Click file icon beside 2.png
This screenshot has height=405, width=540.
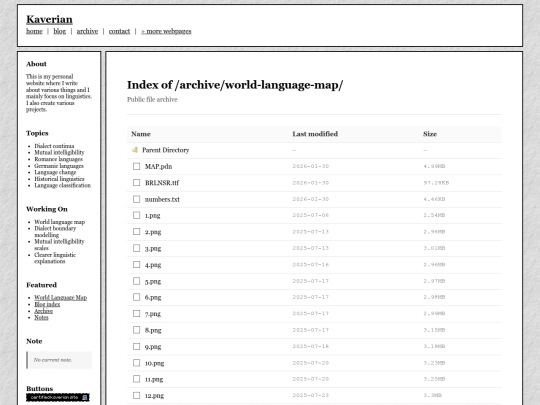136,232
